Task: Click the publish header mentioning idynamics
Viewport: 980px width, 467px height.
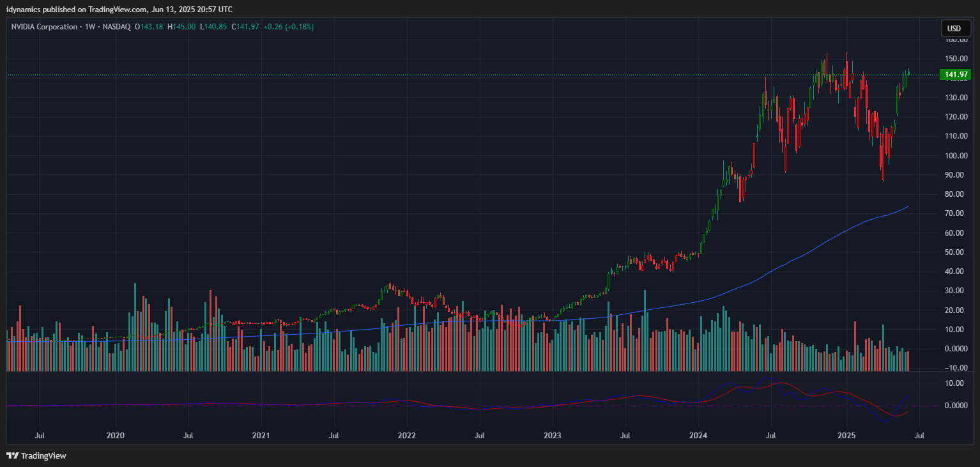Action: pos(119,9)
